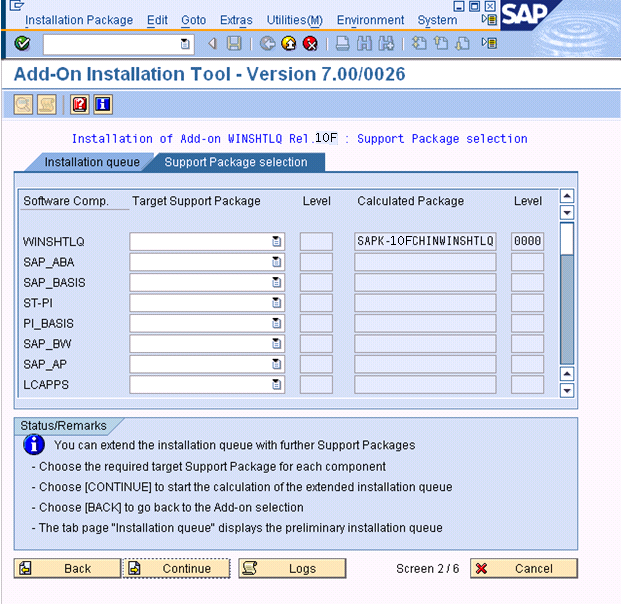Image resolution: width=621 pixels, height=604 pixels.
Task: Click the Logs scroll icon in application toolbar
Action: click(x=47, y=105)
